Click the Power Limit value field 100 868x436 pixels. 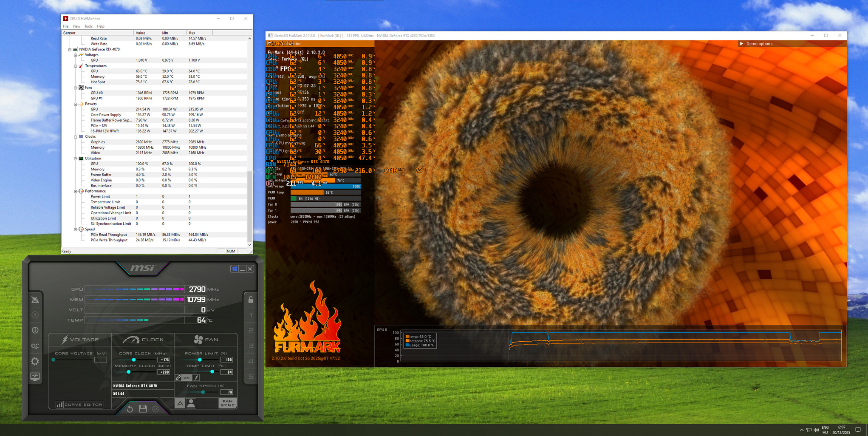pyautogui.click(x=227, y=360)
